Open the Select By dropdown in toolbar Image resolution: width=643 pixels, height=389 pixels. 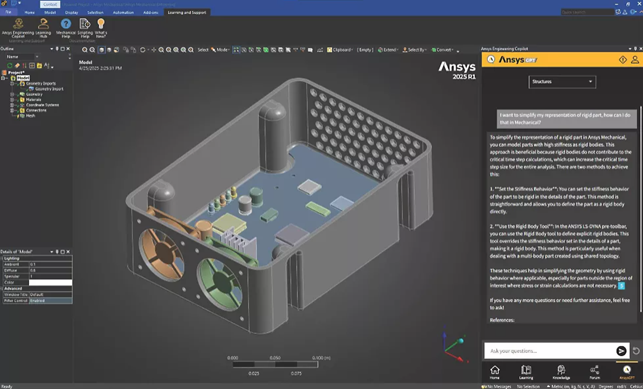pyautogui.click(x=414, y=50)
